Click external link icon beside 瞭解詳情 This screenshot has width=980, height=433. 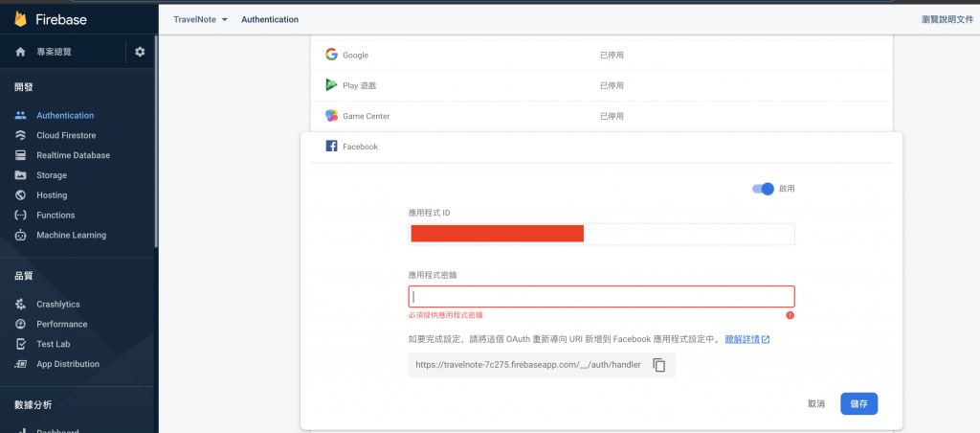coord(766,340)
